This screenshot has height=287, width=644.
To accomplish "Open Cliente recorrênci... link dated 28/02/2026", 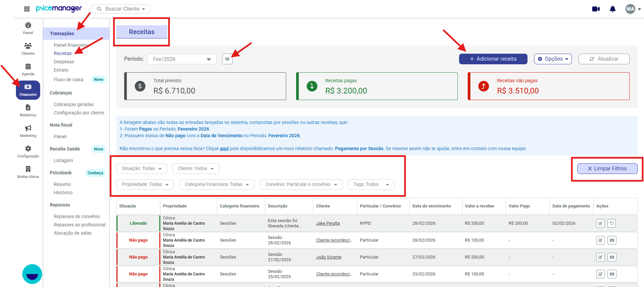I will (334, 240).
